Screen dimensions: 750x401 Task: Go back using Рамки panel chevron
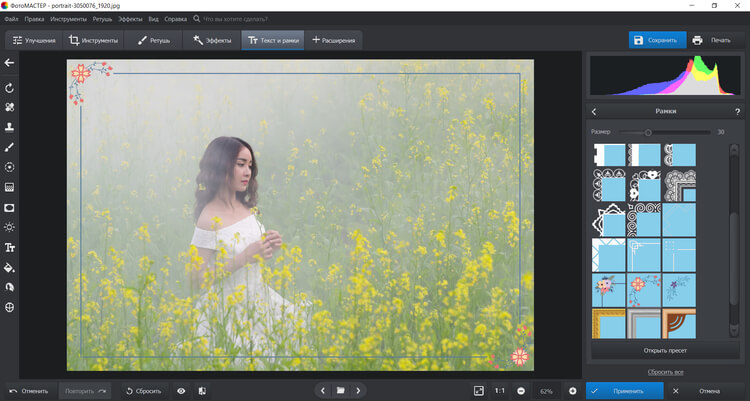point(594,112)
